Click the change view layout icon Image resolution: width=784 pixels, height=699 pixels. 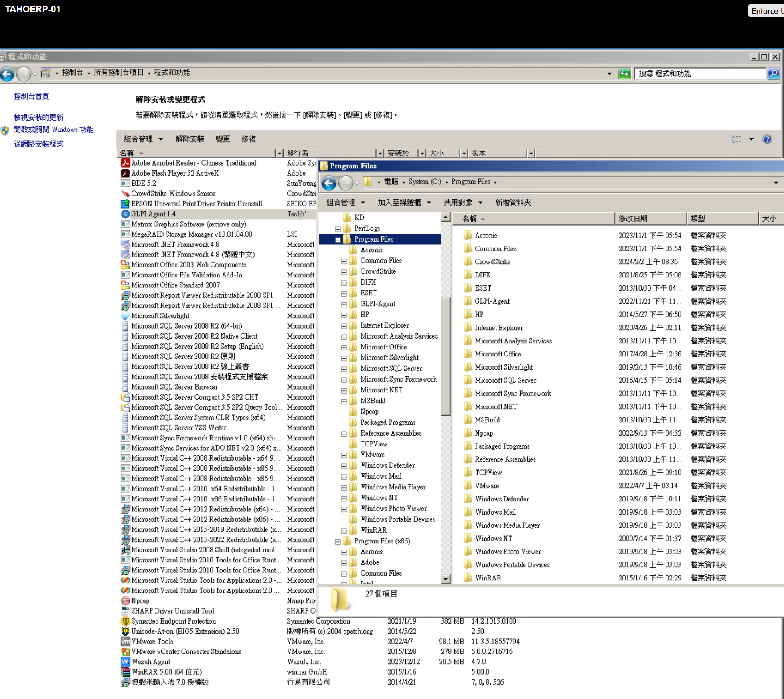(x=737, y=139)
